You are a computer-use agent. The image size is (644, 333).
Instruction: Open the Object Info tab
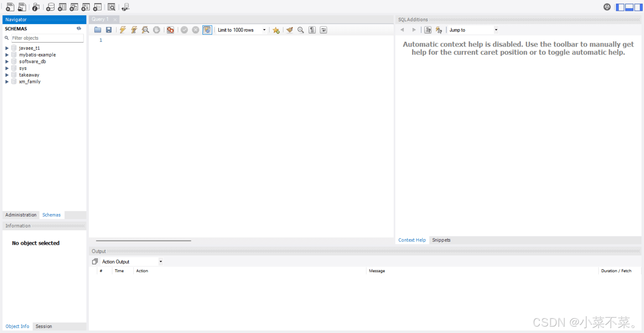click(17, 326)
